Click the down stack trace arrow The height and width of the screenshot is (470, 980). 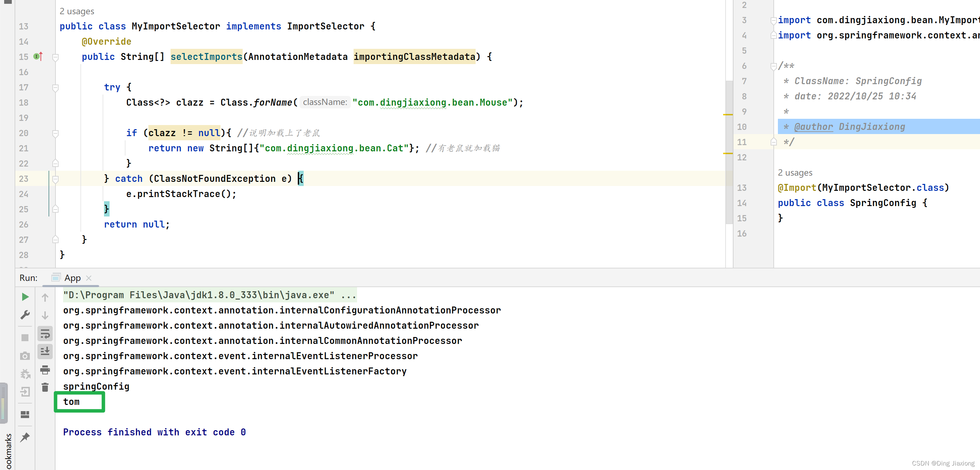tap(45, 316)
